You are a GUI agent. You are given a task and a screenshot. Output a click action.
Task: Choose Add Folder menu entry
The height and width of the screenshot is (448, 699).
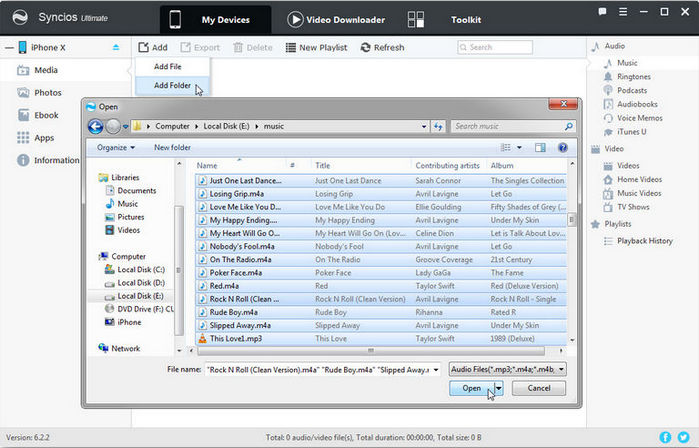pyautogui.click(x=172, y=85)
